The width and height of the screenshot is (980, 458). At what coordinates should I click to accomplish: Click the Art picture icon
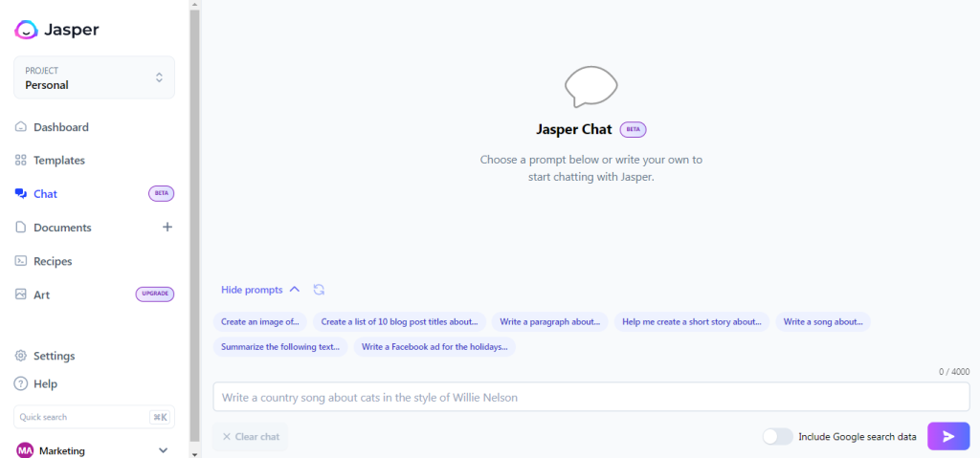(21, 294)
